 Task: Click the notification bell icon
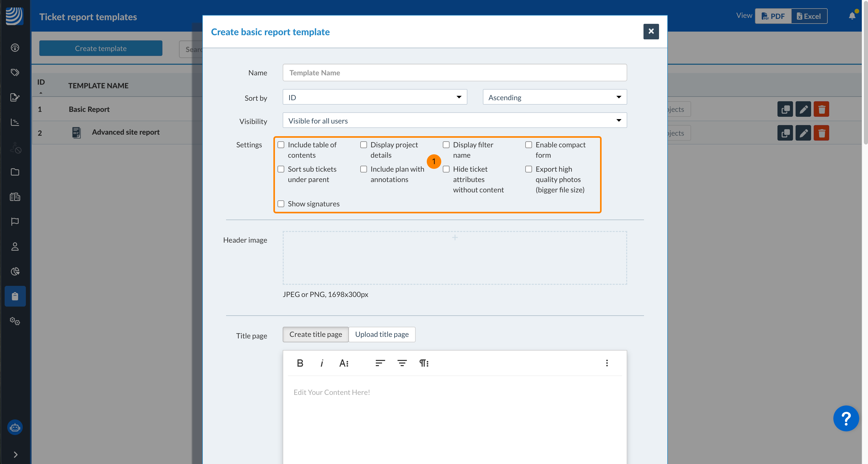852,16
